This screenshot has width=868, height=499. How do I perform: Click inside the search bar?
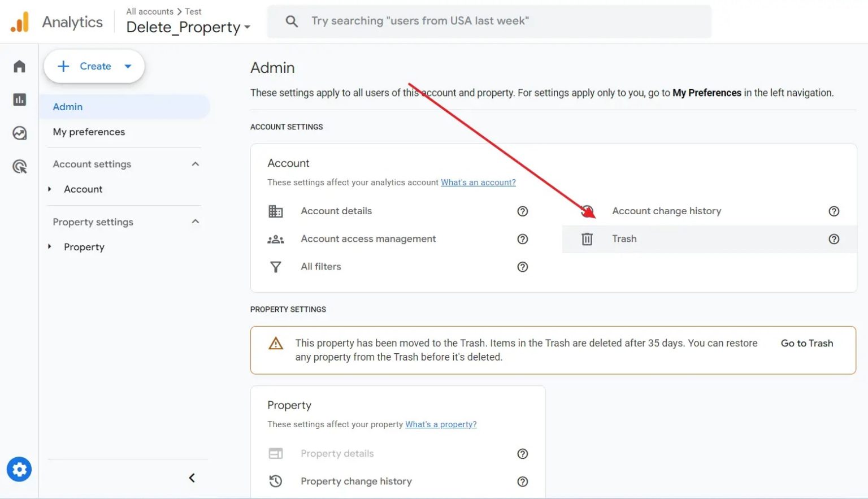[486, 21]
